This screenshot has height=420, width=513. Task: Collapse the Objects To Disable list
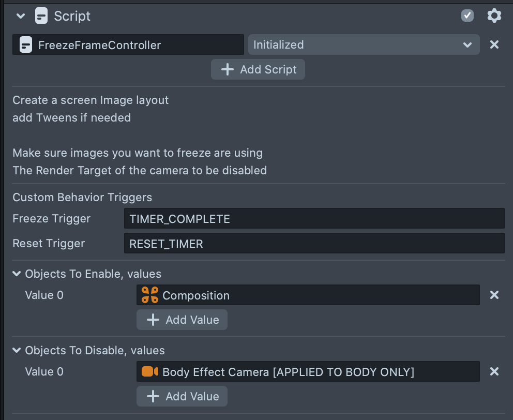17,351
